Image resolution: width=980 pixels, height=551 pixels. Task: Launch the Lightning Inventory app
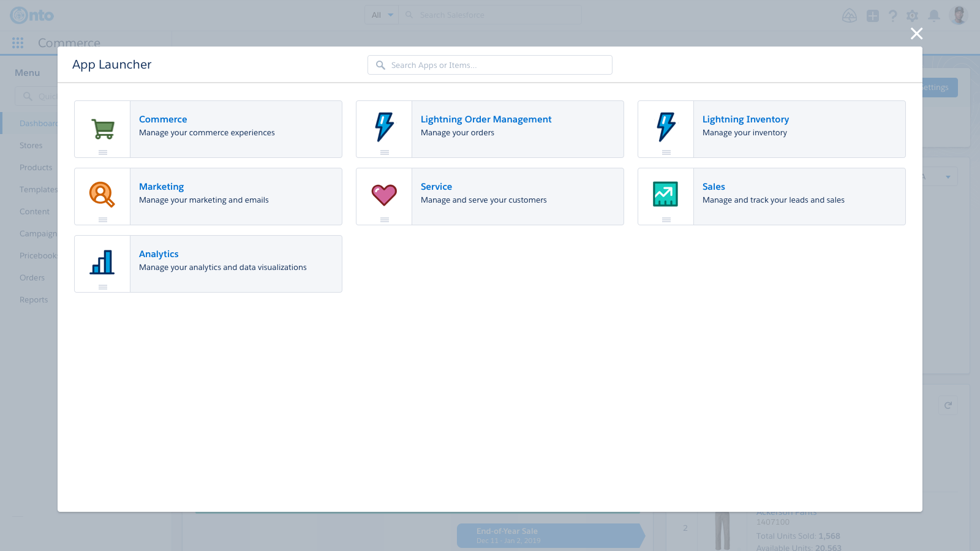[745, 119]
